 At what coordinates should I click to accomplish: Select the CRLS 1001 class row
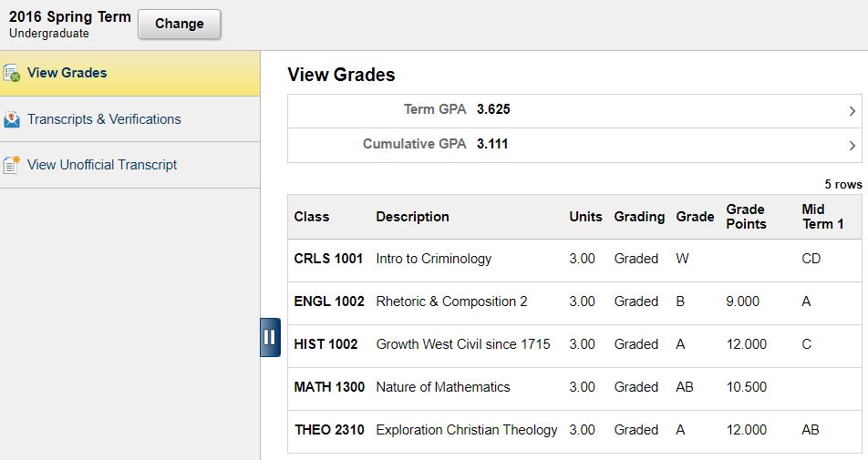pos(328,259)
